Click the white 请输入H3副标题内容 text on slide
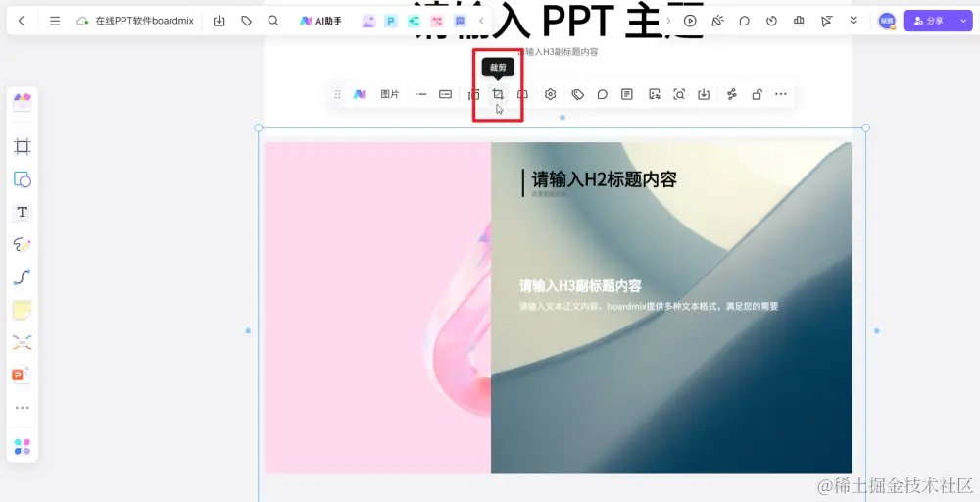 (x=580, y=286)
